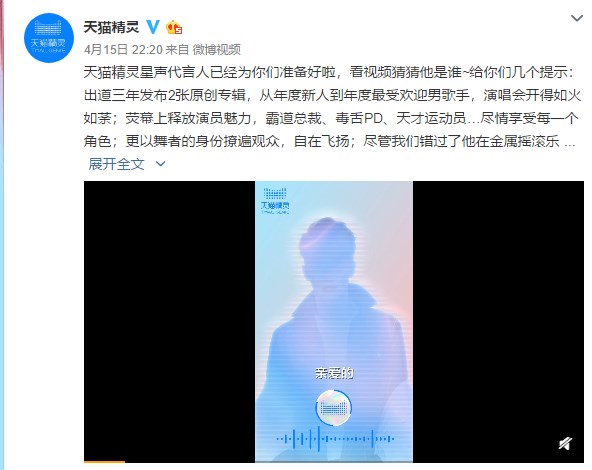The image size is (592, 470).
Task: Open the 天猫精灵 round profile avatar
Action: (49, 38)
